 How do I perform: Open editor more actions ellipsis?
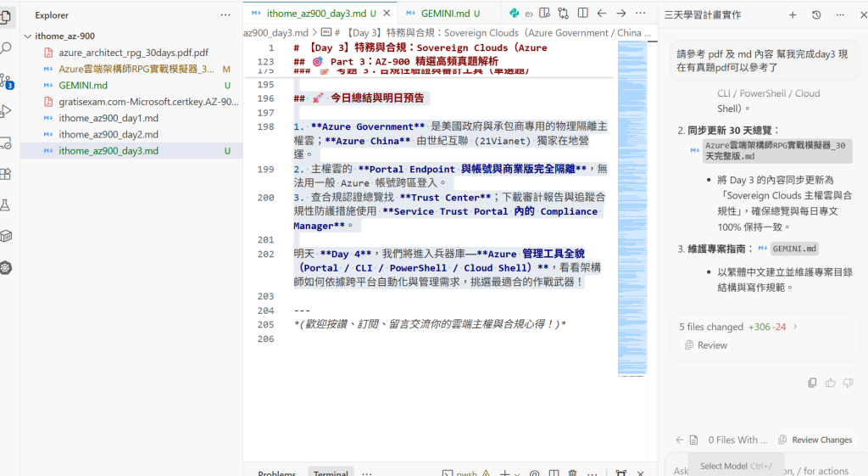(641, 14)
